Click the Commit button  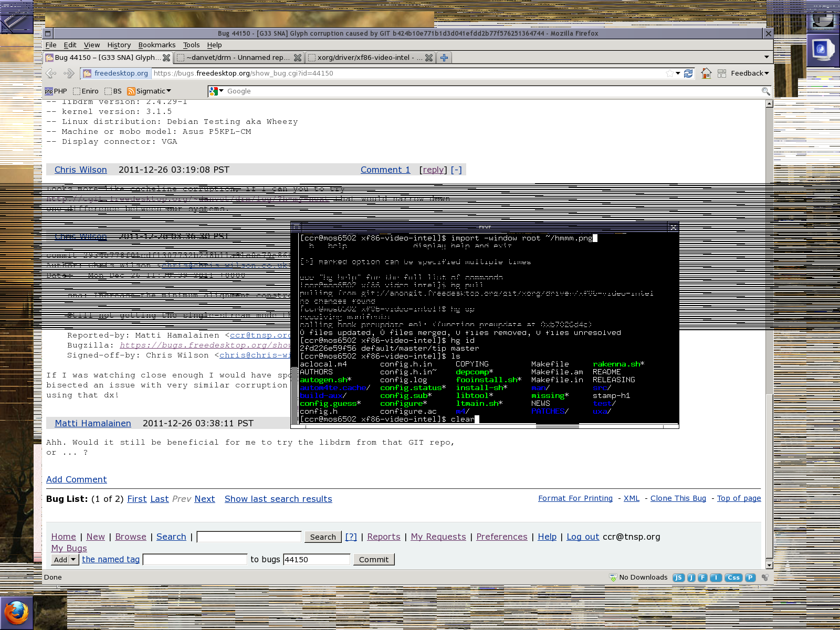tap(373, 560)
